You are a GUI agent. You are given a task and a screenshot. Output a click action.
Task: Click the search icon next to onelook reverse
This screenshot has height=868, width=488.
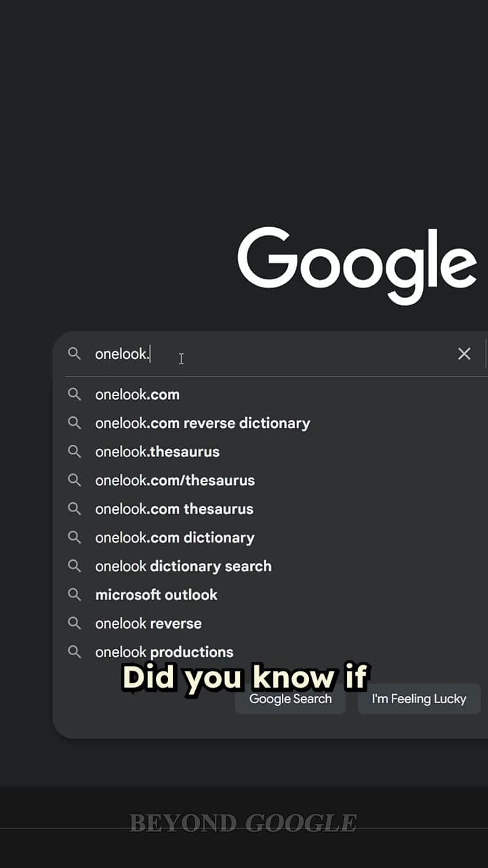[x=75, y=623]
